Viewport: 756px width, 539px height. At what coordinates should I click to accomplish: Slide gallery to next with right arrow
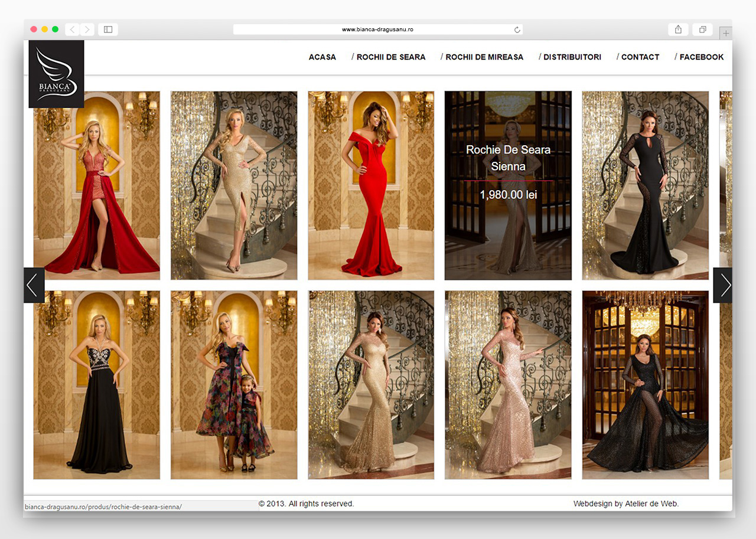pos(723,285)
